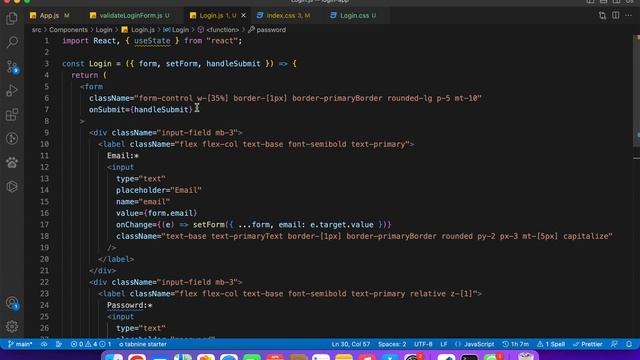Click the 1 Spell warning status item

click(551, 344)
